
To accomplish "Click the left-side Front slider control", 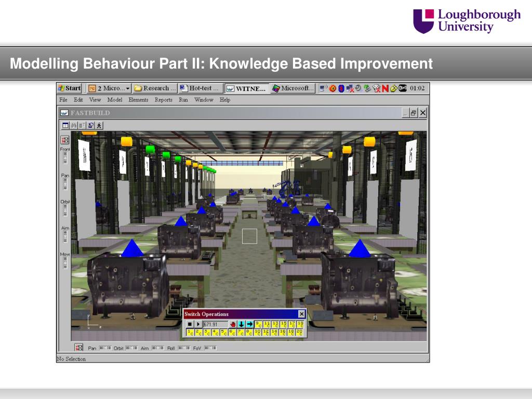I will [65, 158].
